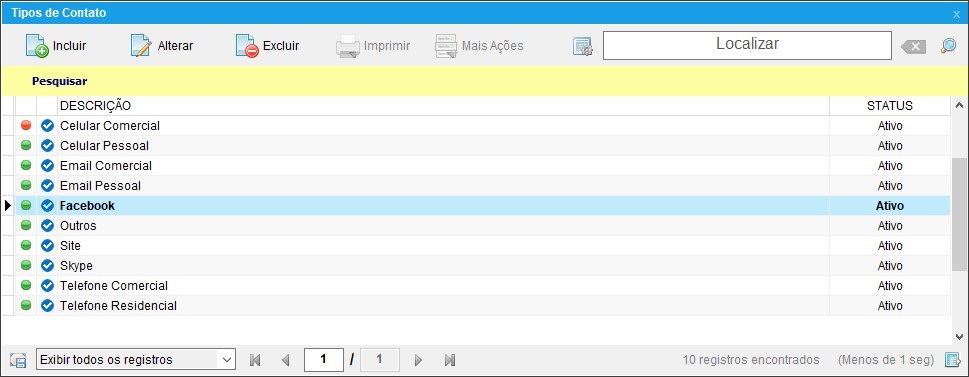Screen dimensions: 969x377
Task: Select the Site row text
Action: click(x=70, y=245)
